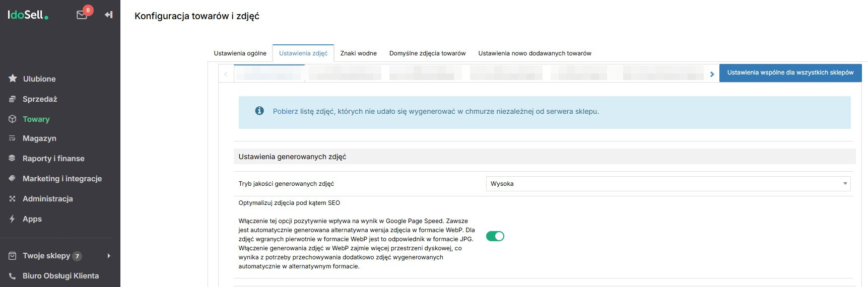Click the Apps lightning bolt icon
This screenshot has width=868, height=287.
click(13, 219)
